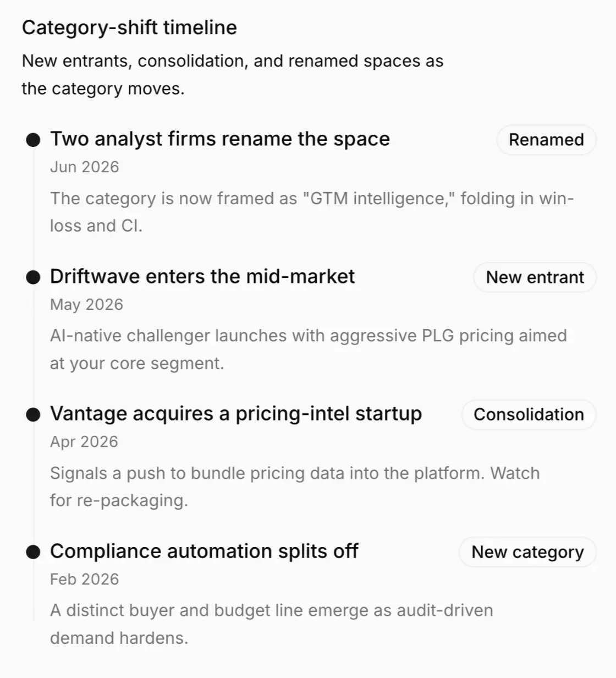
Task: Click the Vantage acquisition timeline dot
Action: pos(34,414)
